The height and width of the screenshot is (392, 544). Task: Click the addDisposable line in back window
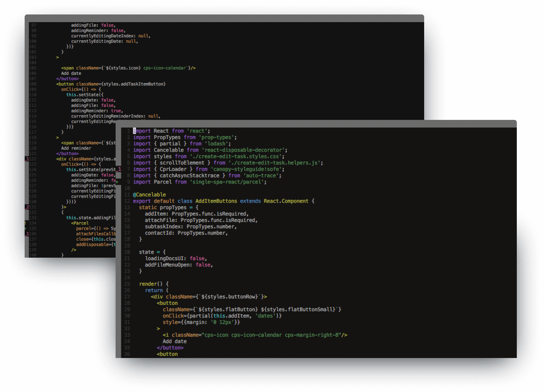pyautogui.click(x=96, y=245)
